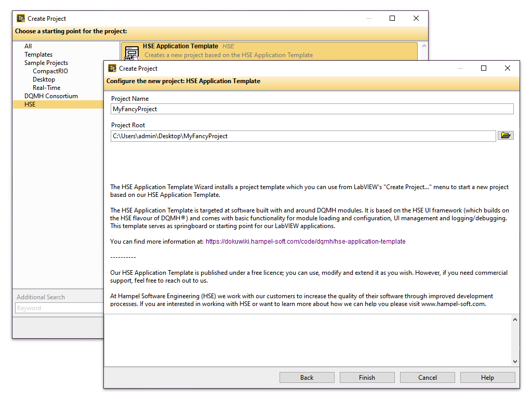Click the LabVIEW icon in the front dialog title bar
Viewport: 532px width, 399px height.
coord(111,68)
